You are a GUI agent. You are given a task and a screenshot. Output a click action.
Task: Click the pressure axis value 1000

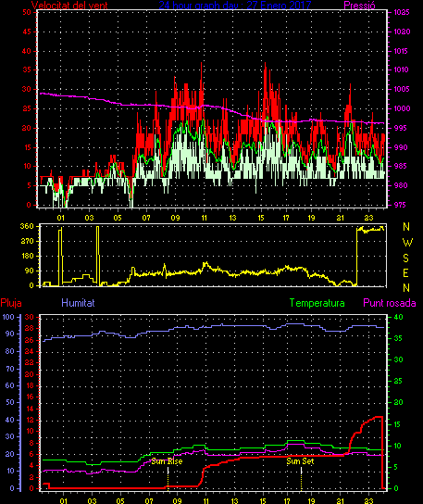402,108
